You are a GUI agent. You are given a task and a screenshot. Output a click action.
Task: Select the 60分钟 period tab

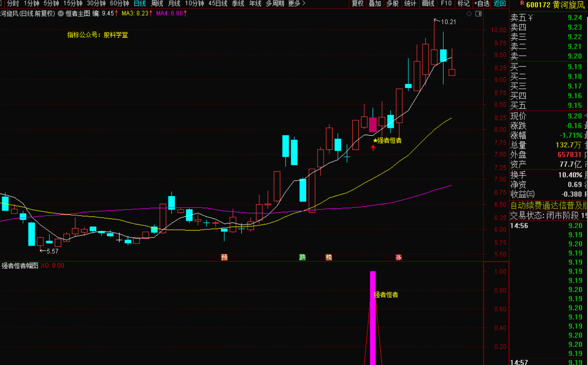[x=119, y=4]
